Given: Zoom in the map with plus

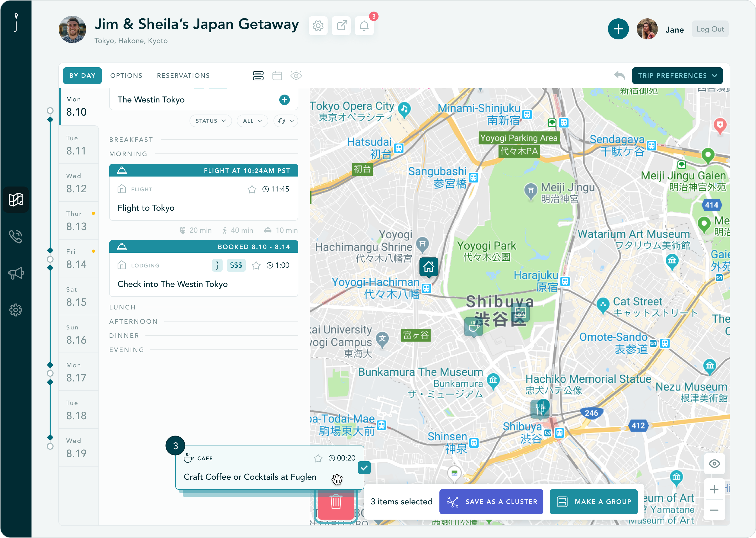Looking at the screenshot, I should point(714,489).
